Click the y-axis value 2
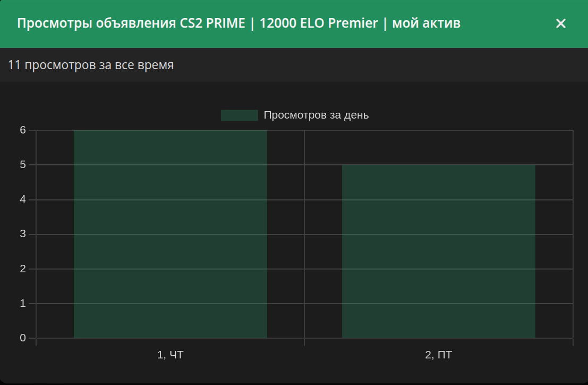Screen dimensions: 588x385 23,269
